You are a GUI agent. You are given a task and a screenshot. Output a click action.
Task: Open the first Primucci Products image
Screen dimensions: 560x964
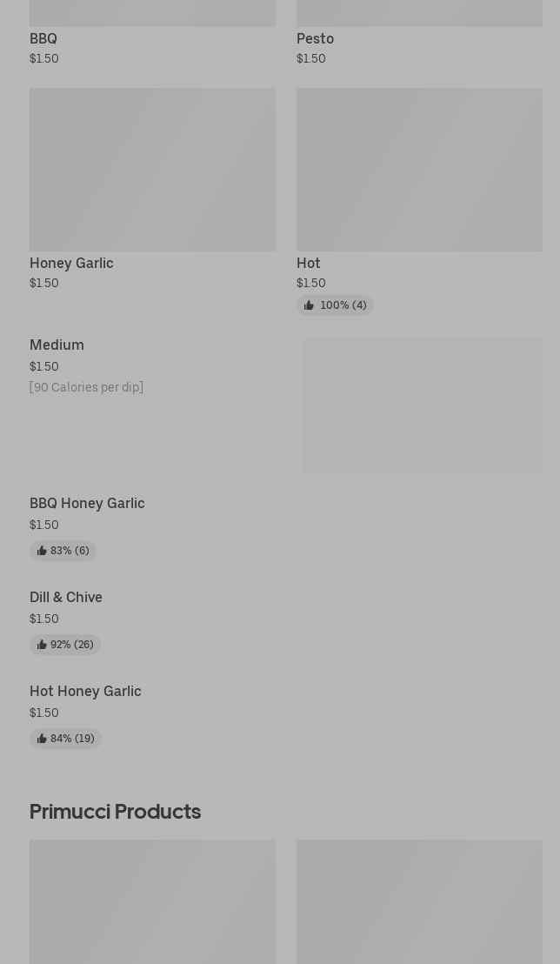(152, 901)
